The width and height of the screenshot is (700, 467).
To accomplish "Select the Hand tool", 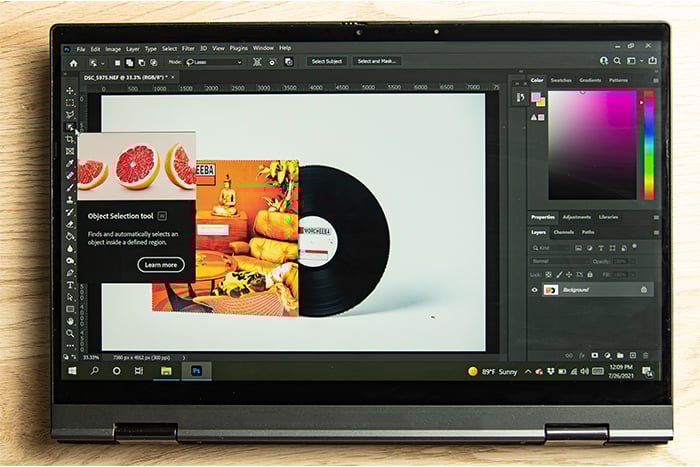I will [70, 321].
